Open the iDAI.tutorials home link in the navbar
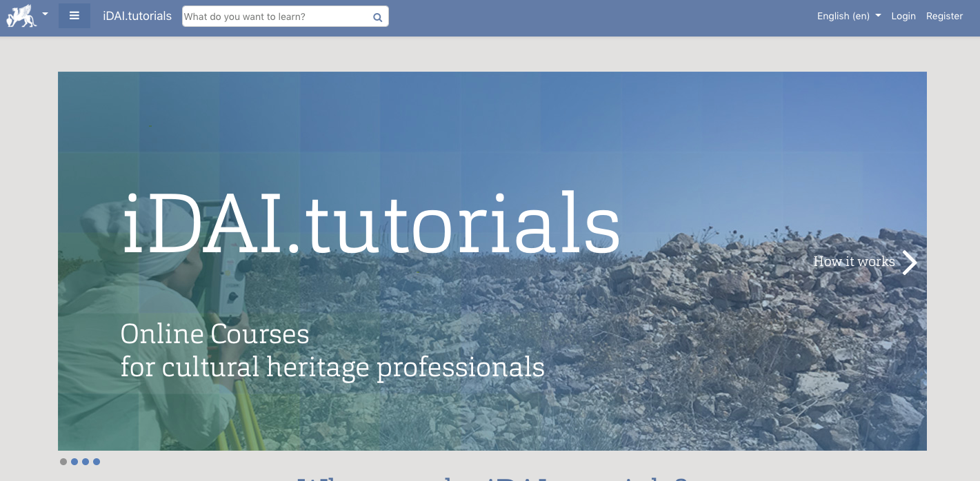This screenshot has height=481, width=980. (x=137, y=16)
